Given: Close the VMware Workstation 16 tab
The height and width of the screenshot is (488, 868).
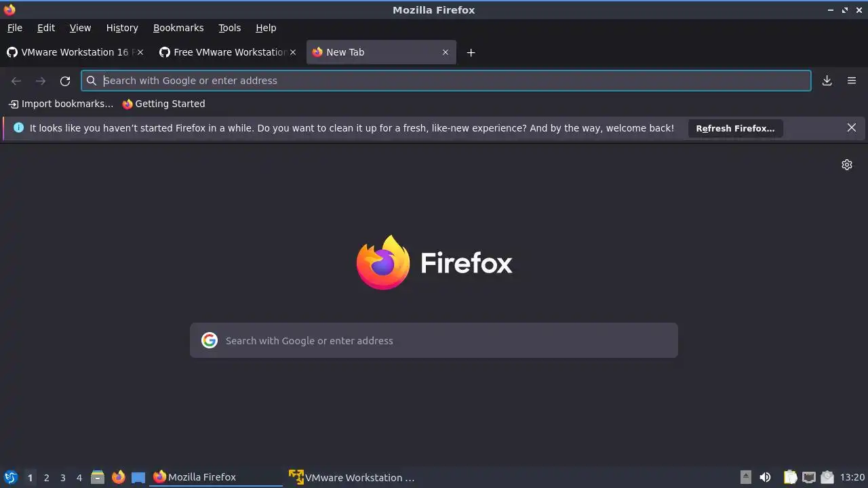Looking at the screenshot, I should 140,52.
